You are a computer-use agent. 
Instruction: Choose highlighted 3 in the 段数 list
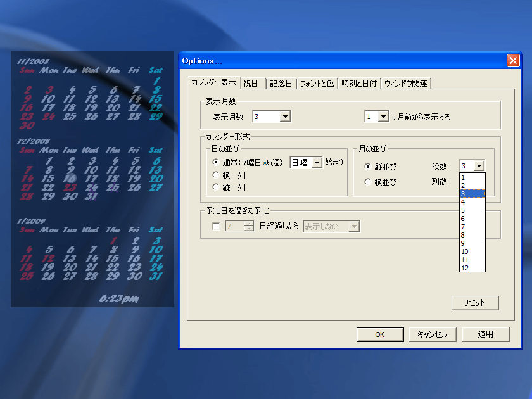coord(472,194)
